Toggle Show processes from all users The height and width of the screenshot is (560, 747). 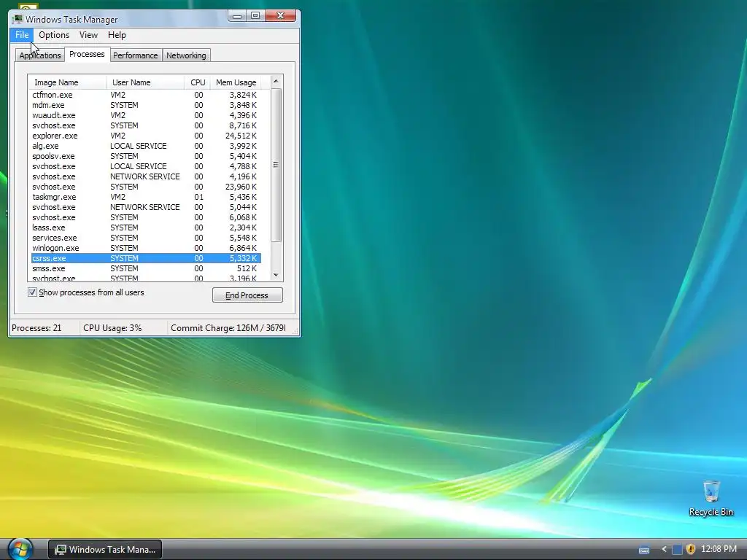pos(32,292)
